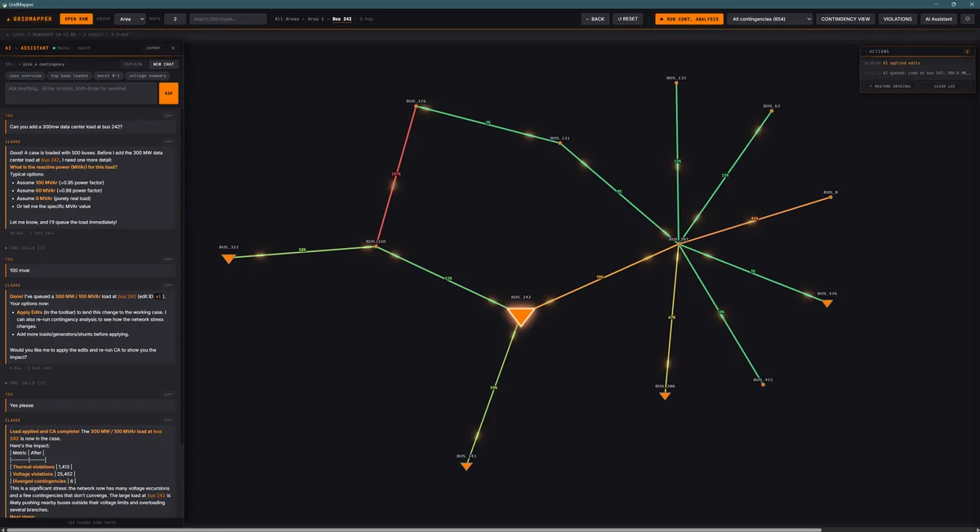The width and height of the screenshot is (980, 532).
Task: Click Restore Original in Actions panel
Action: pyautogui.click(x=889, y=86)
